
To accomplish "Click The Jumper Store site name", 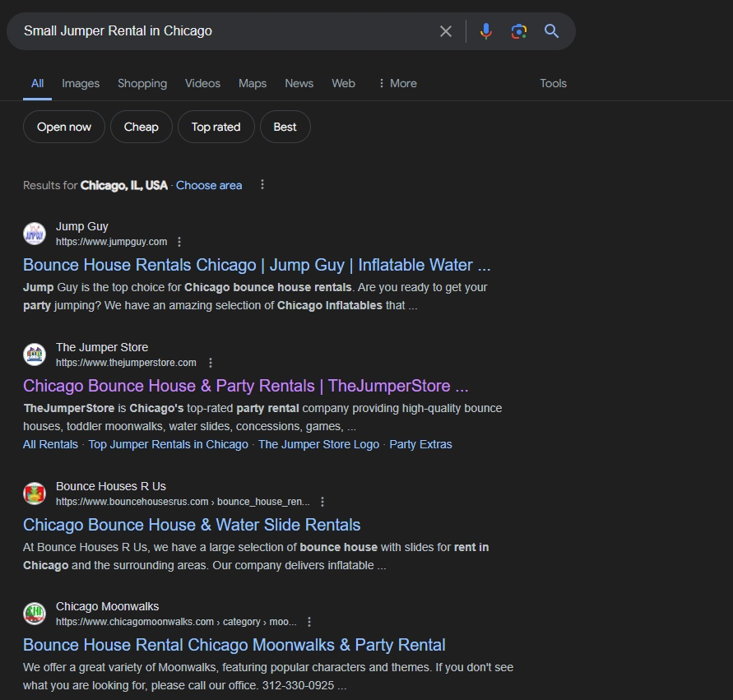I will [x=102, y=347].
